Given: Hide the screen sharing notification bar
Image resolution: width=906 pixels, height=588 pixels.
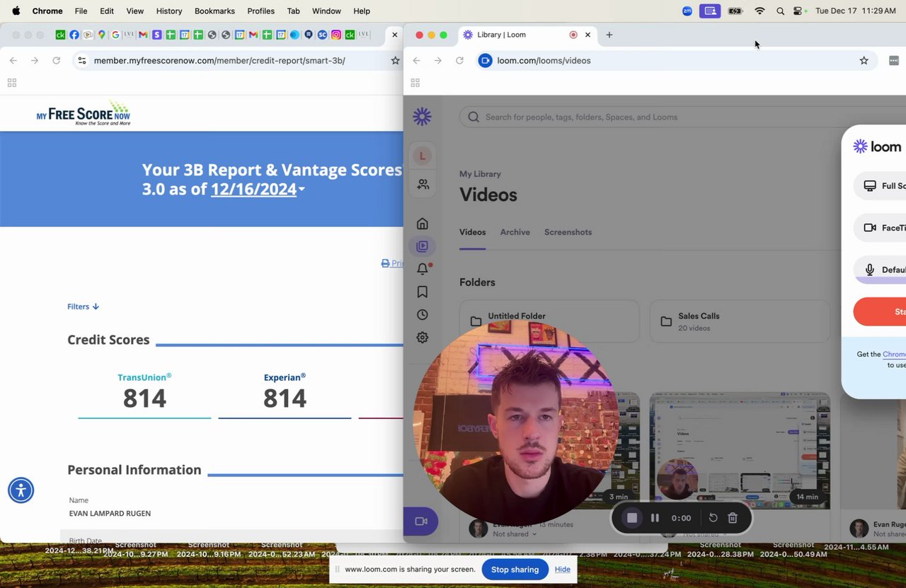Looking at the screenshot, I should click(x=563, y=570).
